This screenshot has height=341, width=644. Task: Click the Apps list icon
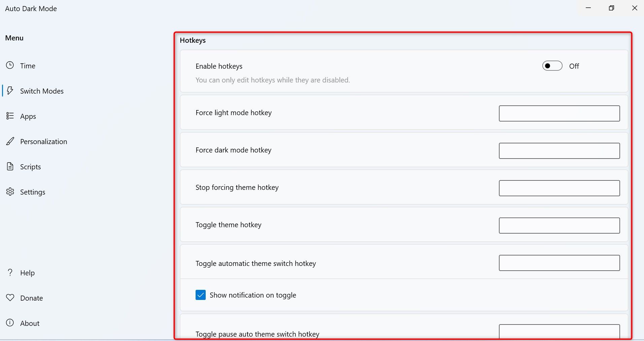coord(10,116)
